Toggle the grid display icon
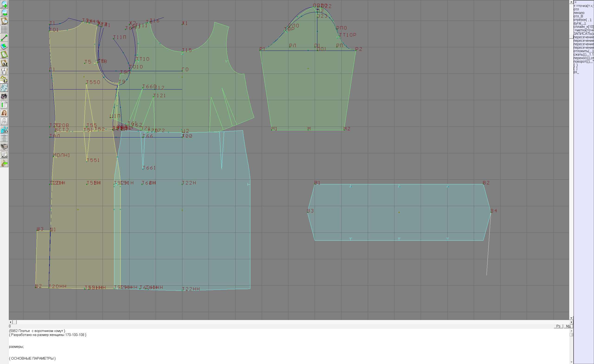594x364 pixels. pos(4,29)
